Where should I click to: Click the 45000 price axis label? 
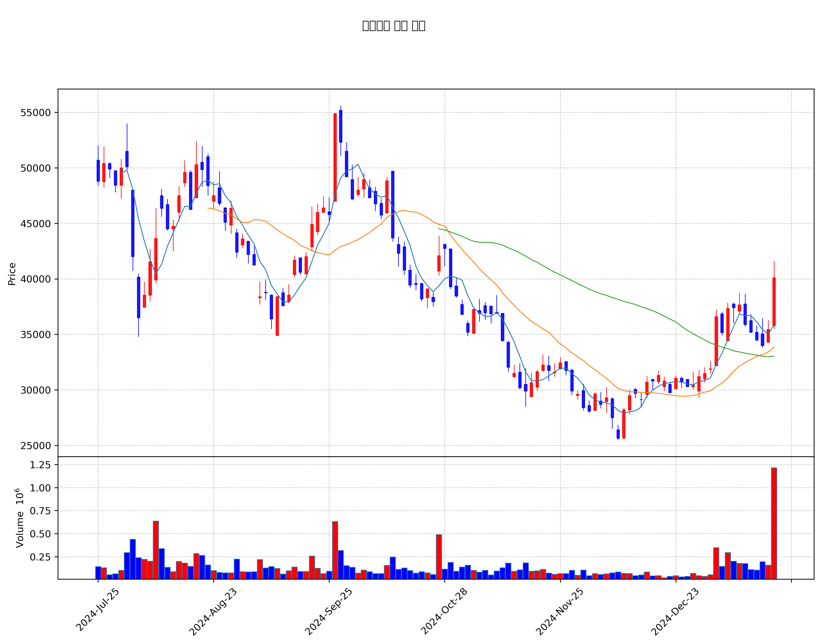click(x=35, y=224)
